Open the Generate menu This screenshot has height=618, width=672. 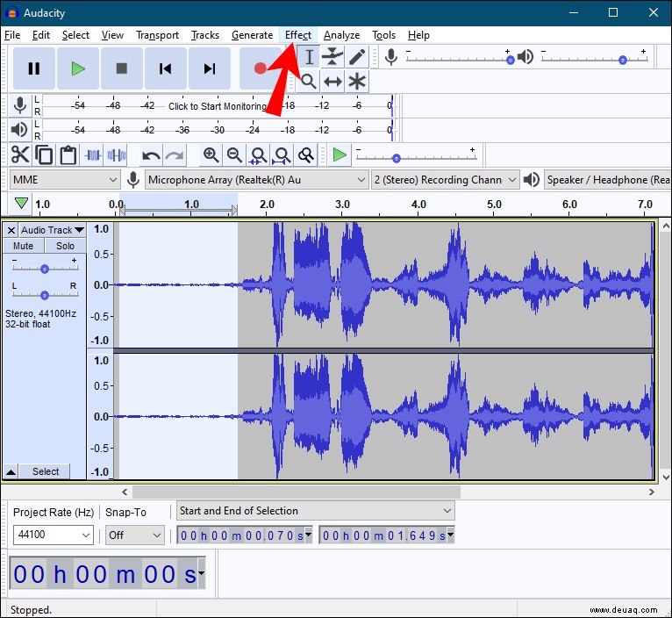pyautogui.click(x=252, y=35)
